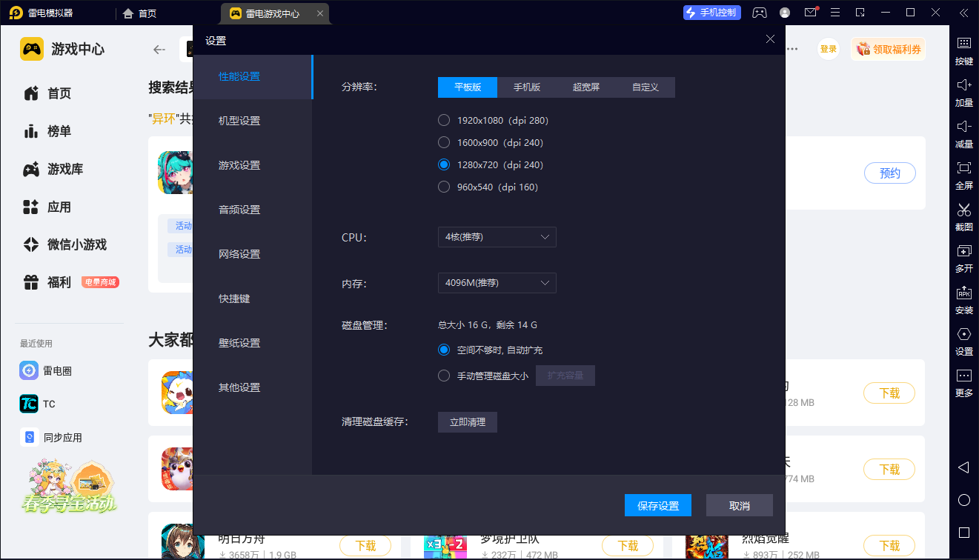The width and height of the screenshot is (979, 560).
Task: Open 雷电圈 from recently used
Action: [46, 370]
